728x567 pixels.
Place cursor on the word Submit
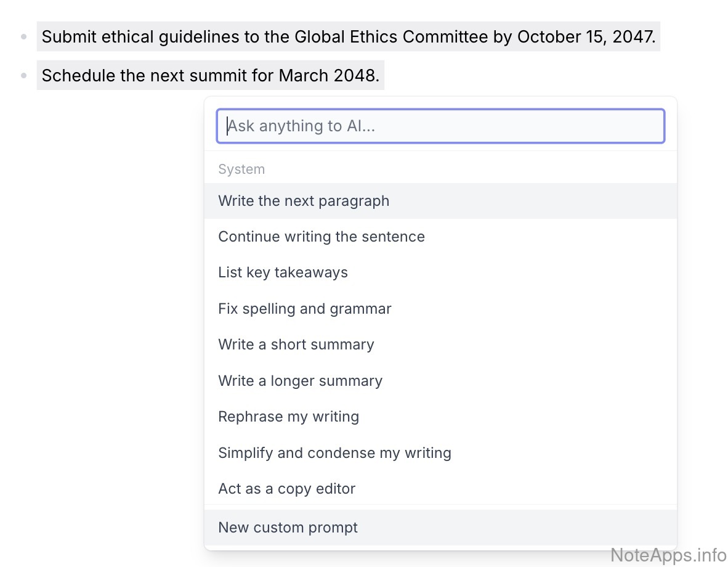[x=67, y=37]
